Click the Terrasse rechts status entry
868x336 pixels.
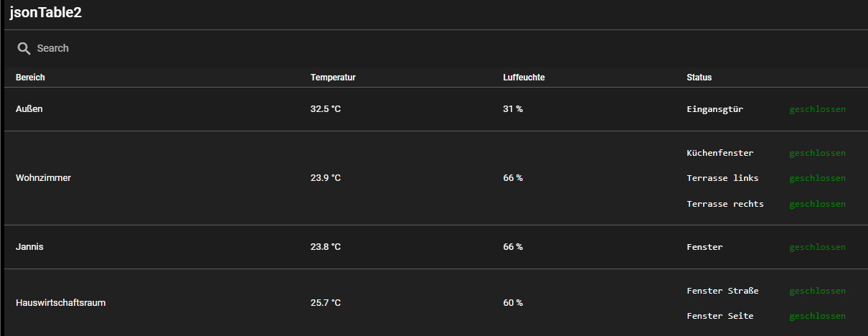pos(725,204)
